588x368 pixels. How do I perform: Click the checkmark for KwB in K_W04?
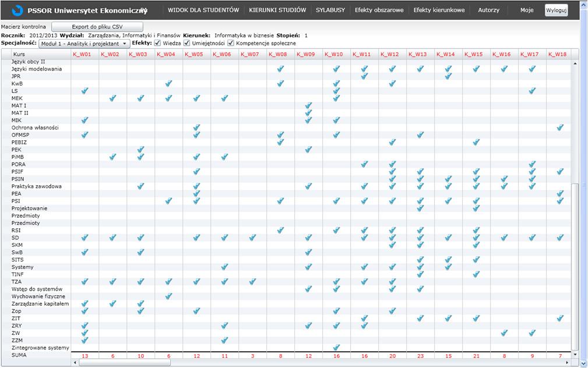tap(169, 83)
